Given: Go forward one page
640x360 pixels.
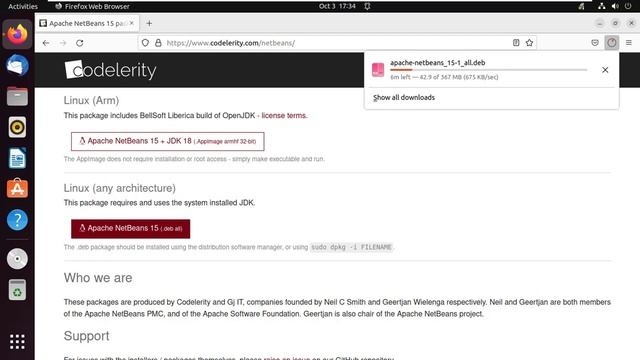Looking at the screenshot, I should (x=63, y=43).
